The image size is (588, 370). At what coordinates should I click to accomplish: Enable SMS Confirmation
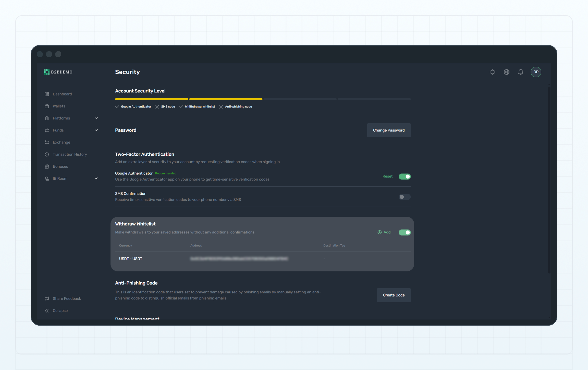click(x=404, y=197)
